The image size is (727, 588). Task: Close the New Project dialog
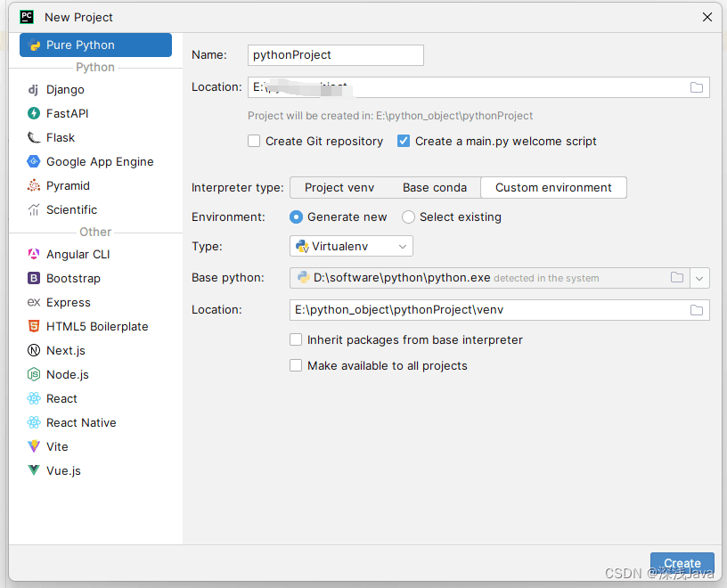point(707,17)
